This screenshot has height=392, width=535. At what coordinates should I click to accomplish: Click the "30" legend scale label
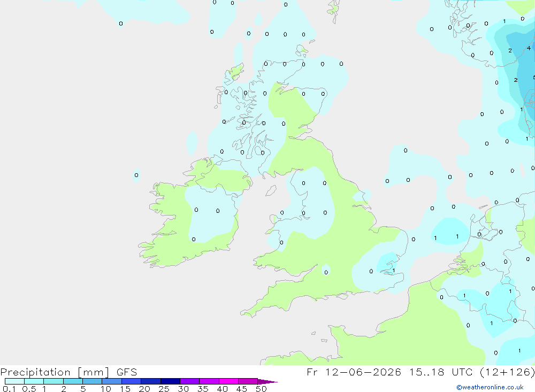click(x=184, y=389)
